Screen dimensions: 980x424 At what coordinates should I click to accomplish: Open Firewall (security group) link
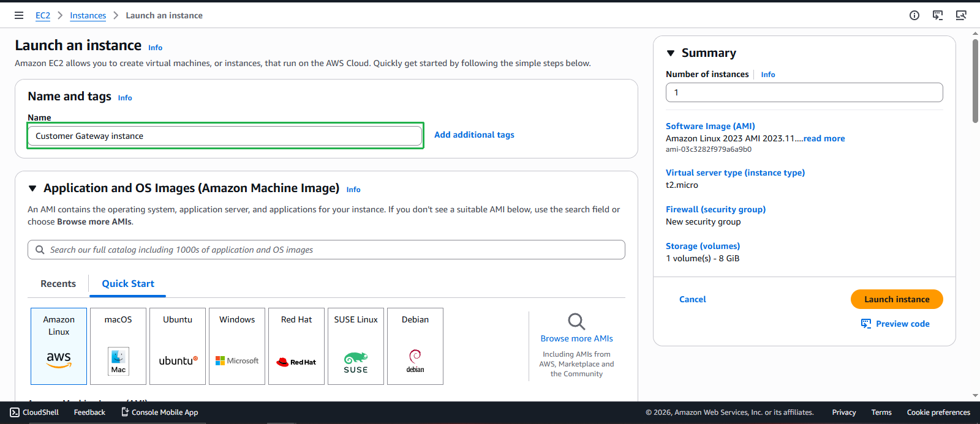coord(716,209)
